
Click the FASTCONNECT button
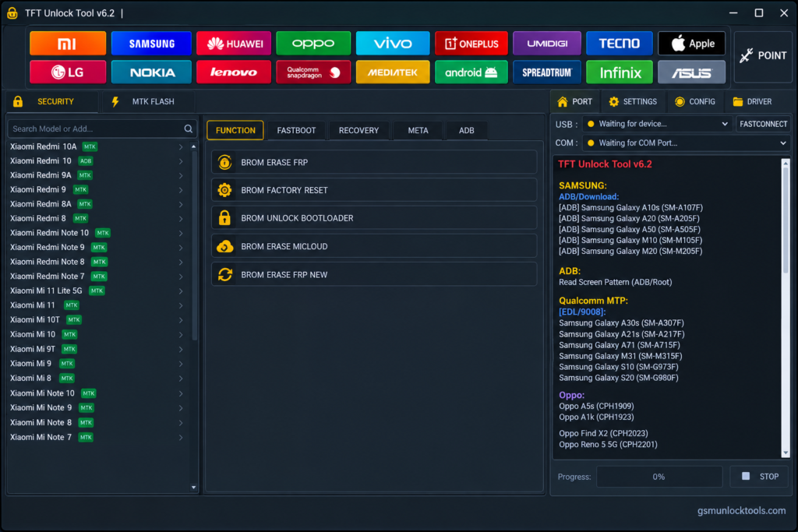(763, 124)
